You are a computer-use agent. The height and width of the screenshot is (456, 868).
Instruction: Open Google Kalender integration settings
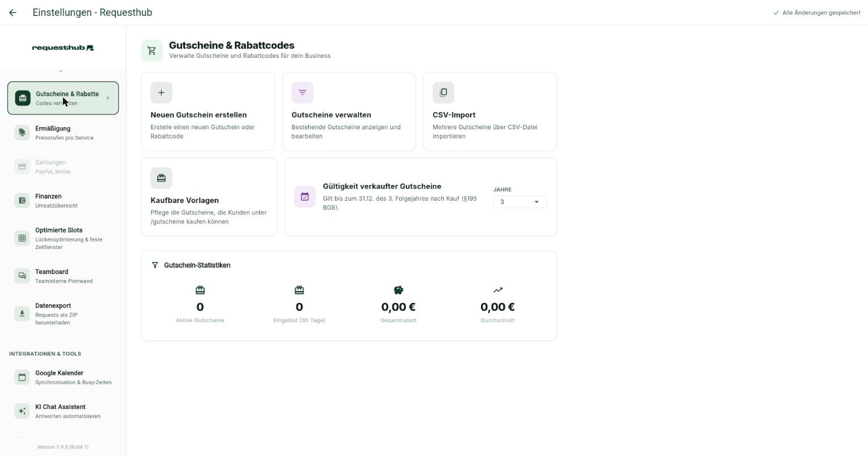click(63, 377)
